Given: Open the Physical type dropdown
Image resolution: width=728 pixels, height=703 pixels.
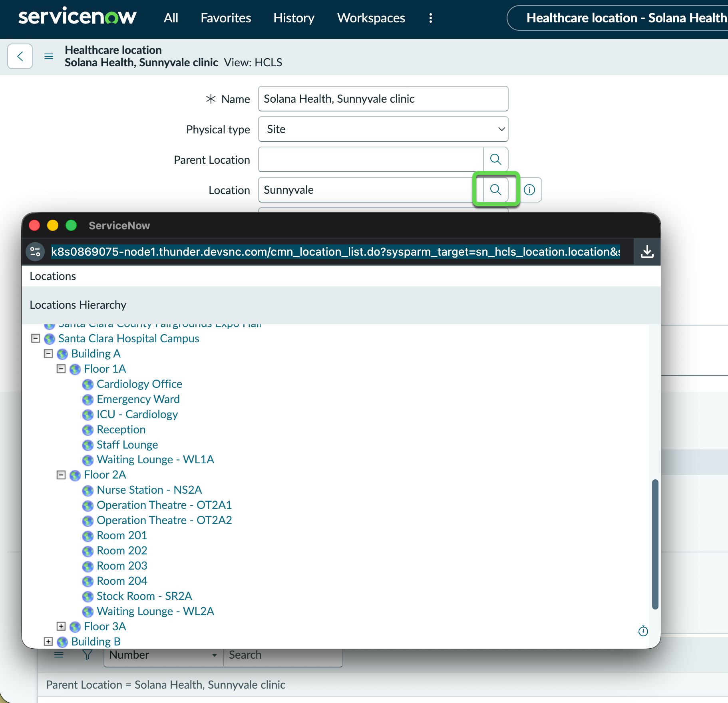Looking at the screenshot, I should (x=383, y=129).
